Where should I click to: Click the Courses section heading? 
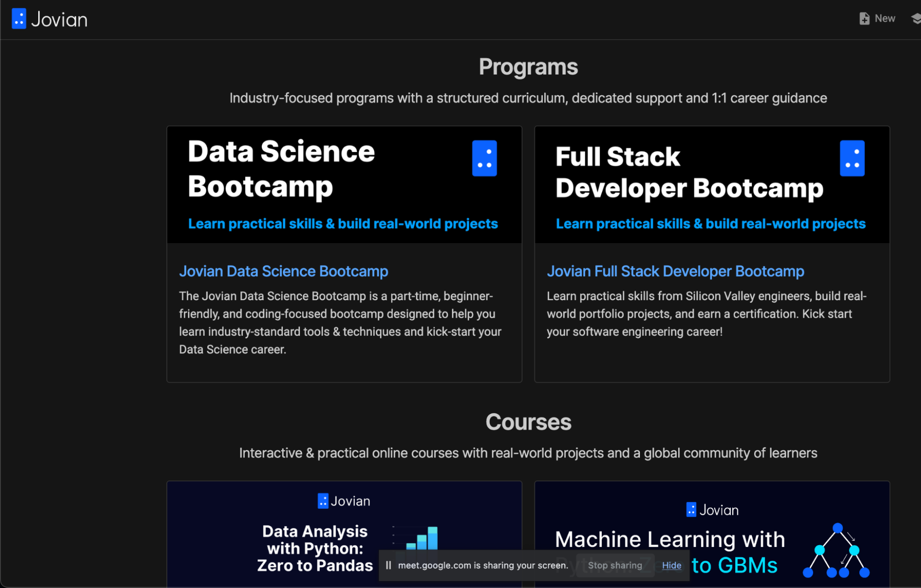pos(528,422)
